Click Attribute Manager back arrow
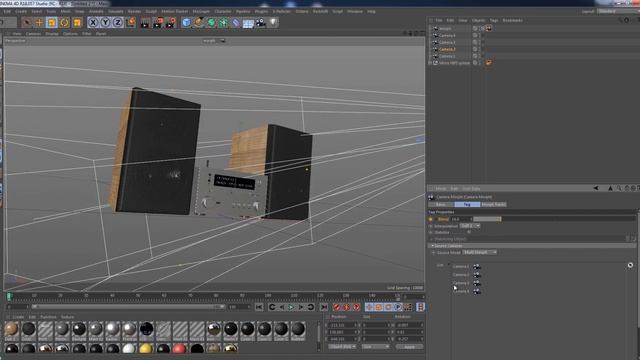 click(596, 188)
